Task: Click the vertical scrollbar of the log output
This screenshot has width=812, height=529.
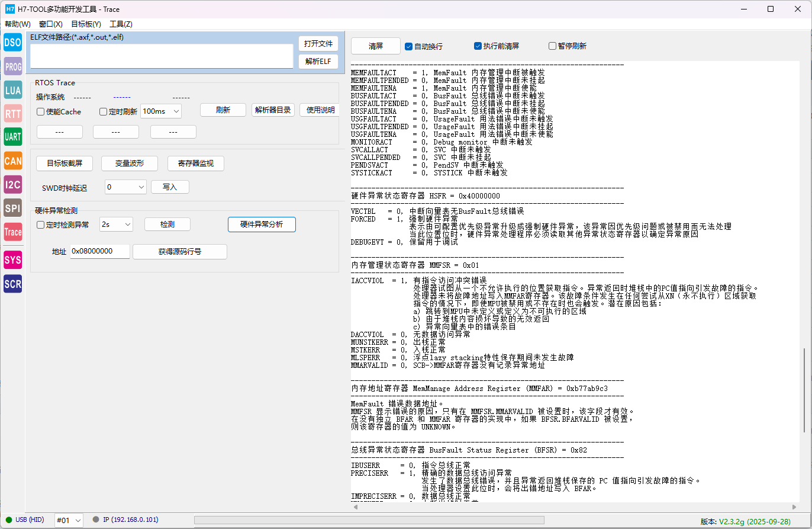Action: pos(803,390)
